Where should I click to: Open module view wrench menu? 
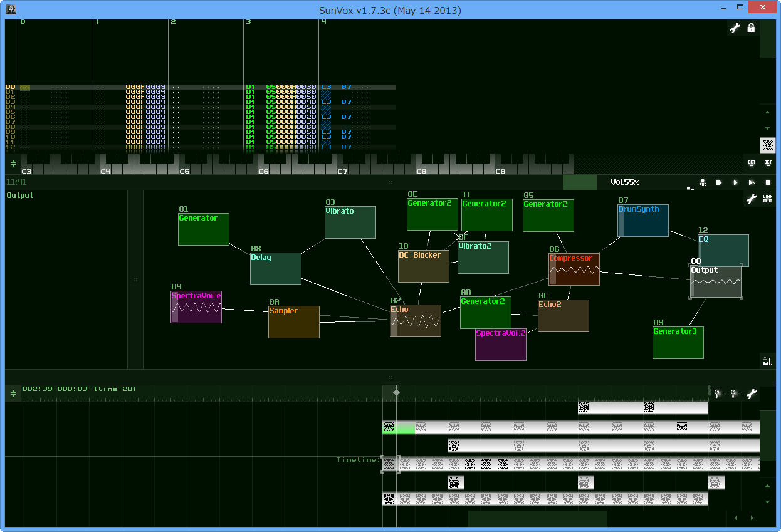coord(751,199)
